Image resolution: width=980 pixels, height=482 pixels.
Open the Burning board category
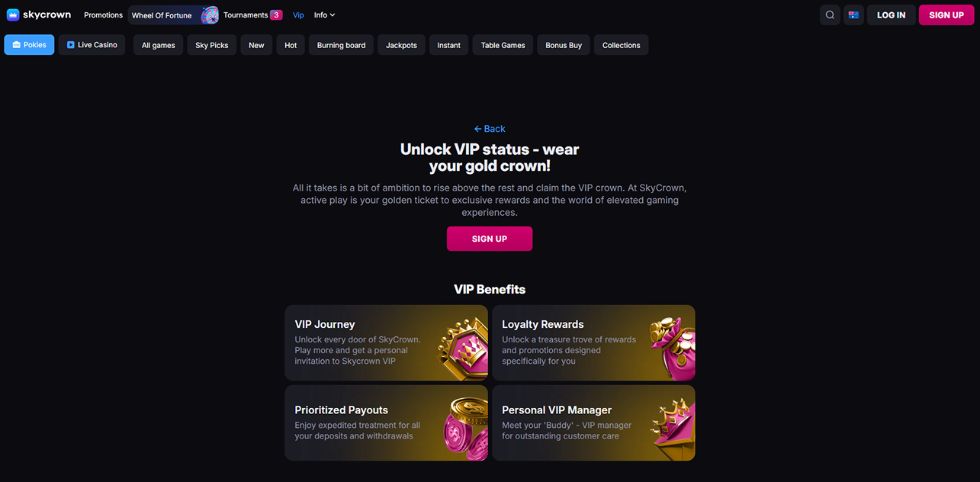pos(341,45)
